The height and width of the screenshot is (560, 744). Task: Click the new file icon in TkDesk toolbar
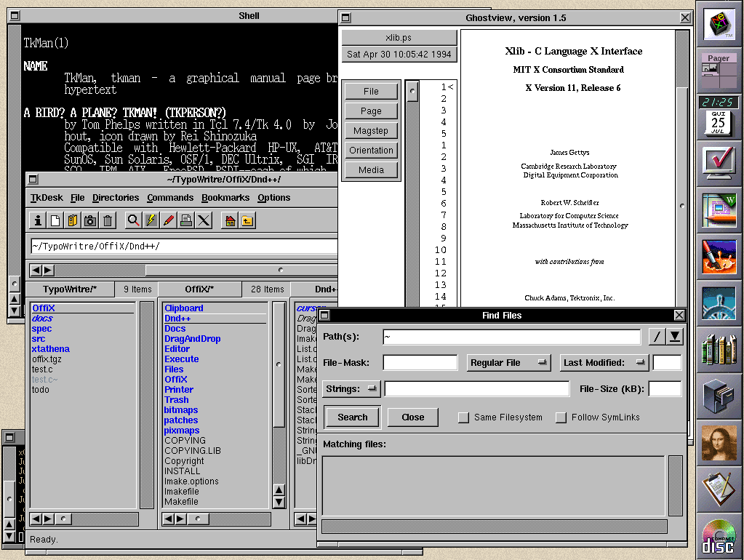pyautogui.click(x=55, y=220)
